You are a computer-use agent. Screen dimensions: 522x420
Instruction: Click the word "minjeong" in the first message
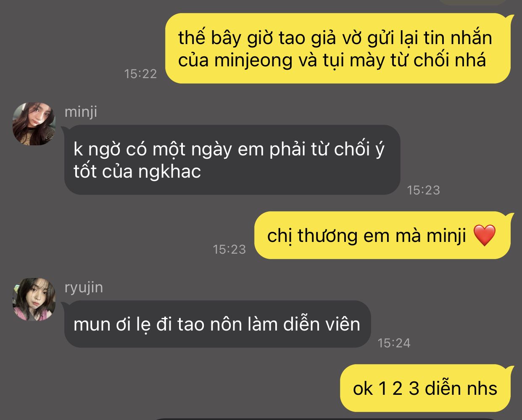pos(253,60)
